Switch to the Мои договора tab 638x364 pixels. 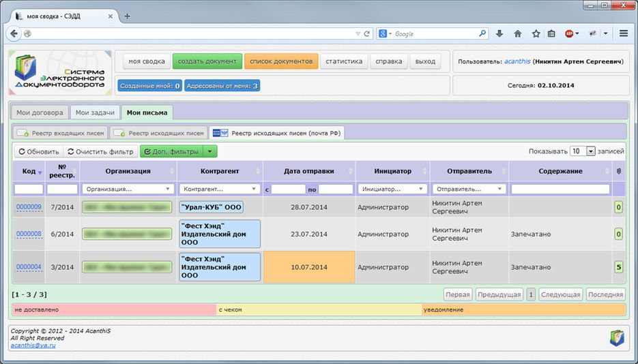(40, 112)
